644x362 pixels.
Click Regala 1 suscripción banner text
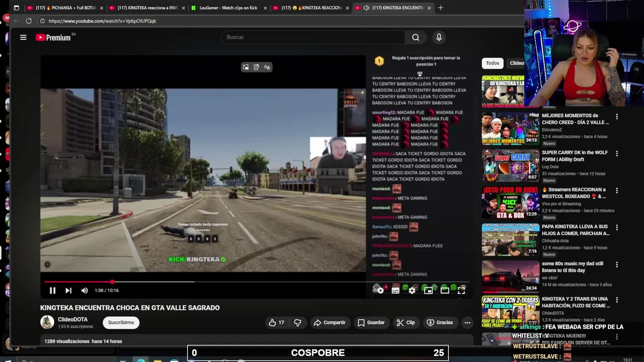[x=426, y=61]
